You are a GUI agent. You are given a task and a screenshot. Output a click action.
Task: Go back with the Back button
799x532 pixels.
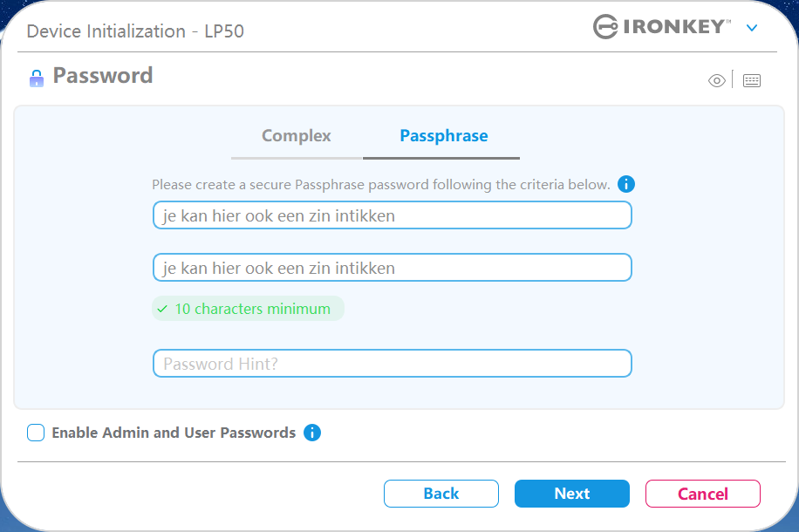coord(440,494)
